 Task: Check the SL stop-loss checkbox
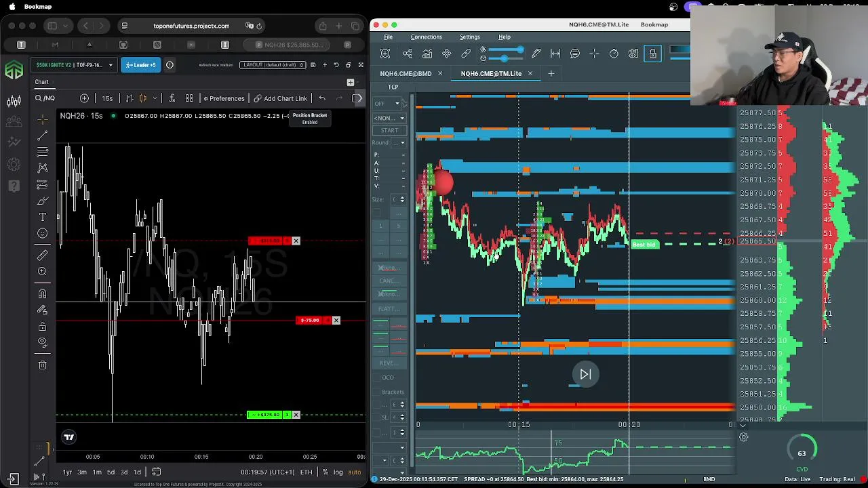coord(376,418)
